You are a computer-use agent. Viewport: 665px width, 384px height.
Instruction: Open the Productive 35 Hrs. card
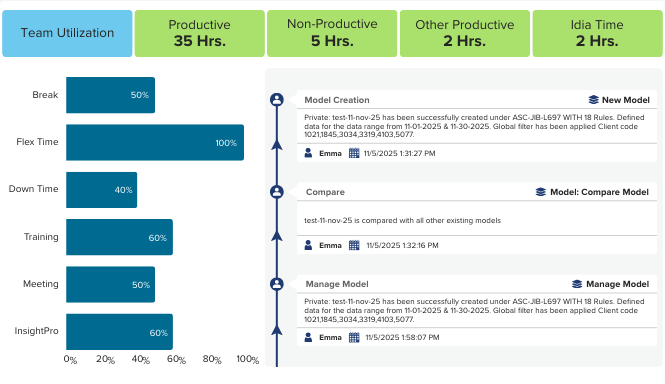coord(199,34)
